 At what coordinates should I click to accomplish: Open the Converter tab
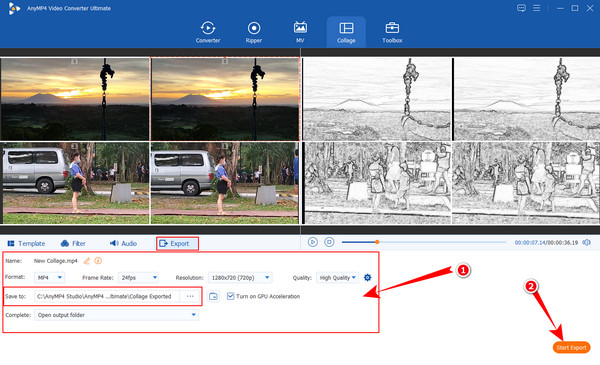click(x=208, y=32)
